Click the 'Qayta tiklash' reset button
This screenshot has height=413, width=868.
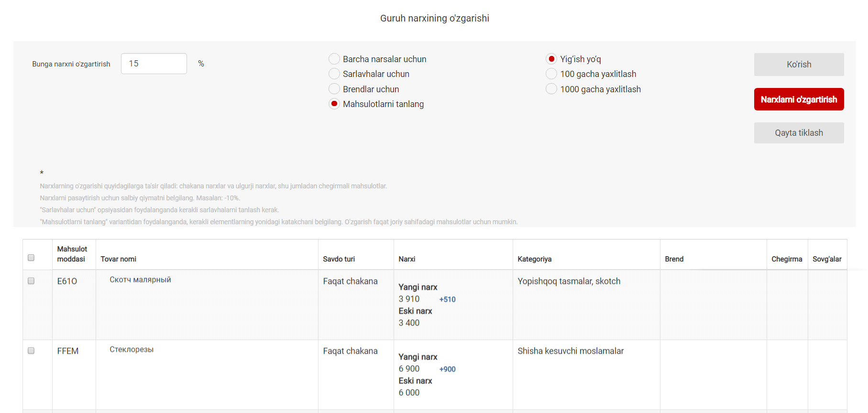click(x=799, y=133)
